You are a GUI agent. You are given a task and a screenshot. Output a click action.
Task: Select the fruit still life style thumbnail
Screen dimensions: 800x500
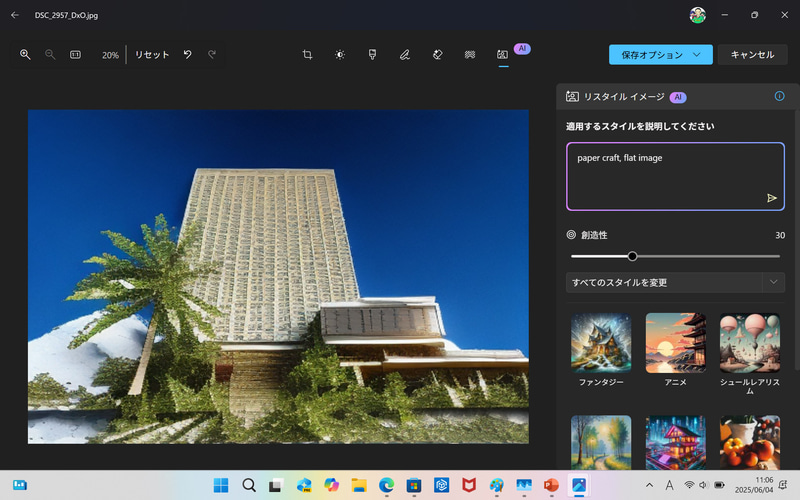coord(750,442)
